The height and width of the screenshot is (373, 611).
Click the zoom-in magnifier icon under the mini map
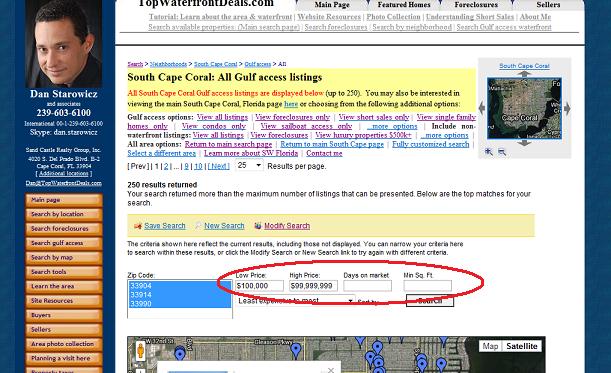pos(488,152)
